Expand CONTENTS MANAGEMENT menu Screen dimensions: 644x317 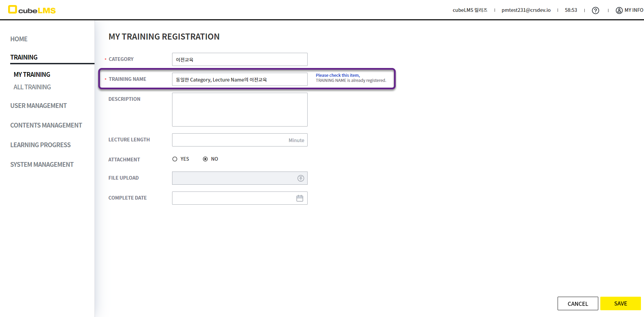[x=46, y=126]
